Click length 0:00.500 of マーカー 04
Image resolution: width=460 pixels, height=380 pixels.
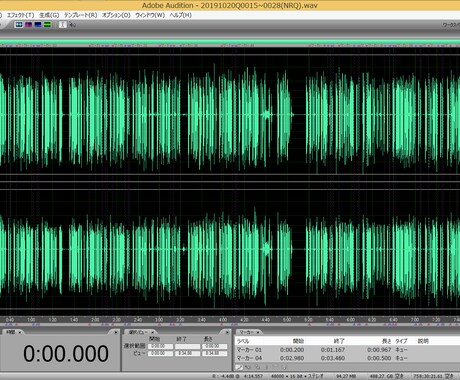379,358
